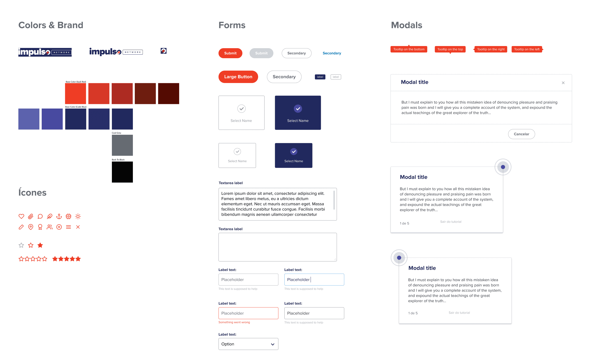Click the Large Button primary CTA
Viewport: 589px width, 364px height.
pos(238,77)
